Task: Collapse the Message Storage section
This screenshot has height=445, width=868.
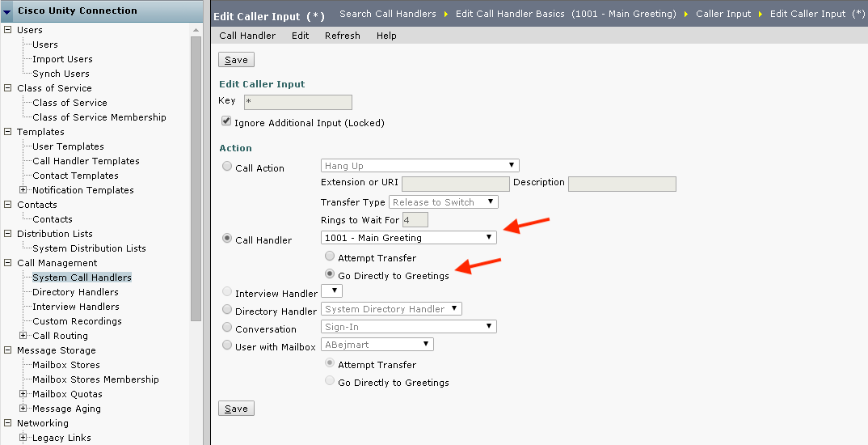Action: pyautogui.click(x=8, y=350)
